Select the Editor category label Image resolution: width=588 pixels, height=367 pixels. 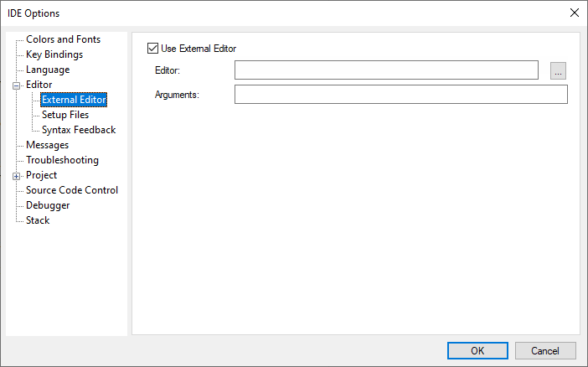[x=39, y=85]
